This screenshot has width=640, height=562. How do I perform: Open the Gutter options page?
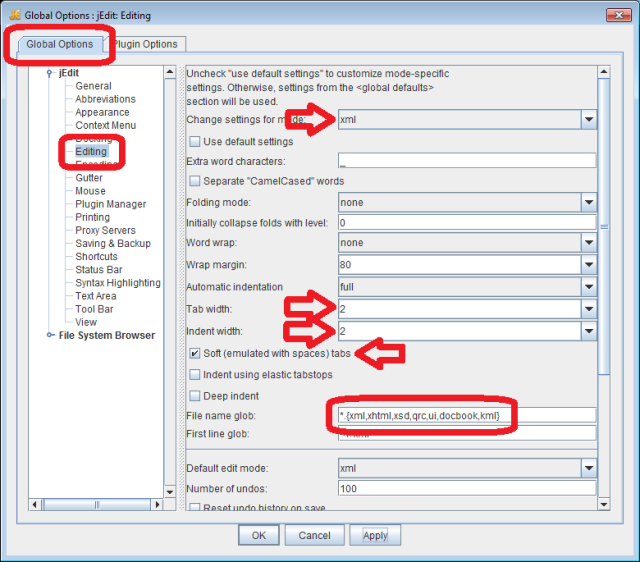(89, 178)
